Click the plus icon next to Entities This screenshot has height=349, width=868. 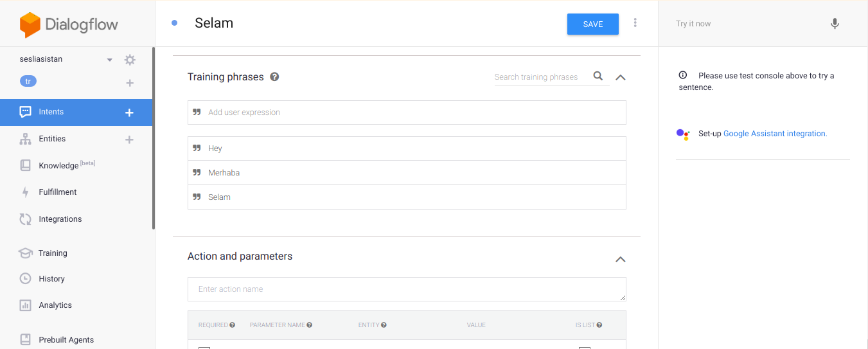tap(129, 139)
